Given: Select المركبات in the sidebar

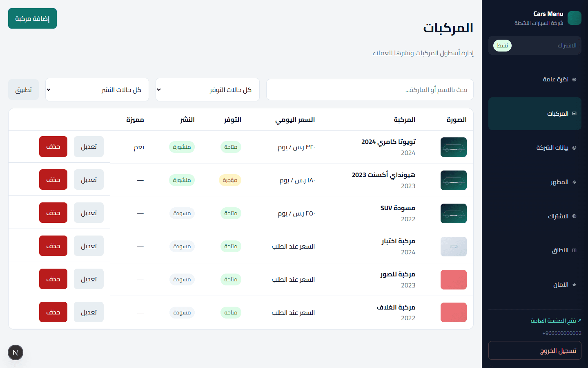Looking at the screenshot, I should [x=535, y=114].
